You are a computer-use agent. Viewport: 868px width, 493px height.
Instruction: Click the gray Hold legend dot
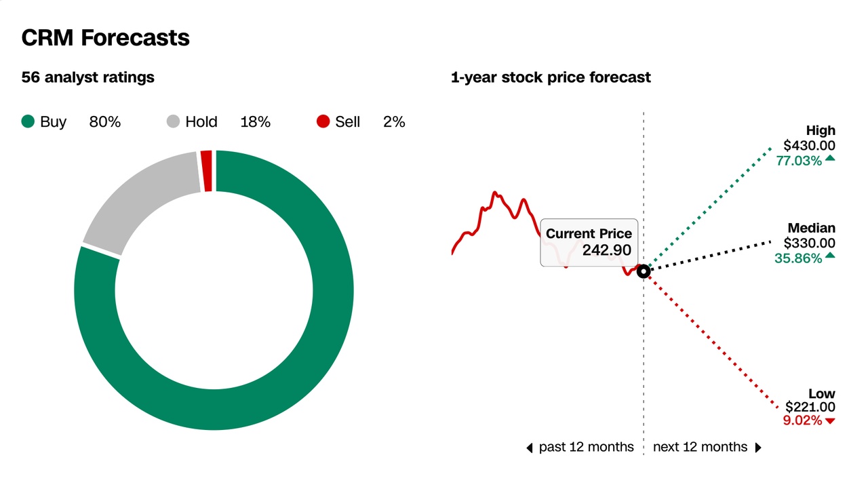click(x=174, y=122)
